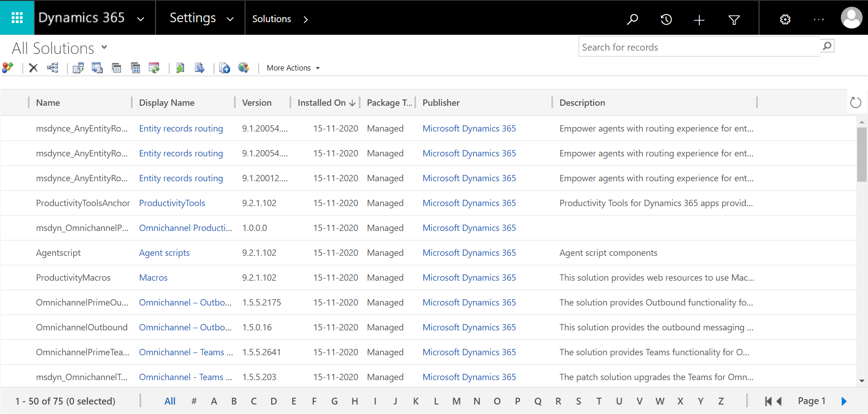Open the Dynamics 365 home menu
Screen dimensions: 868x414
tap(81, 18)
